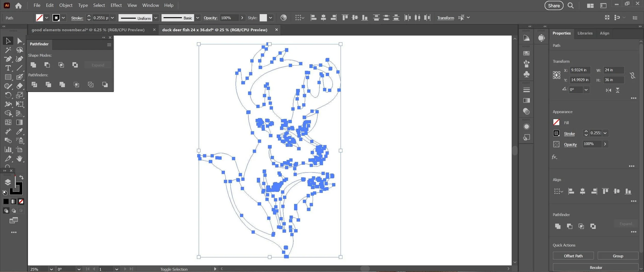Select the Lasso tool
This screenshot has width=644, height=272.
pyautogui.click(x=20, y=50)
